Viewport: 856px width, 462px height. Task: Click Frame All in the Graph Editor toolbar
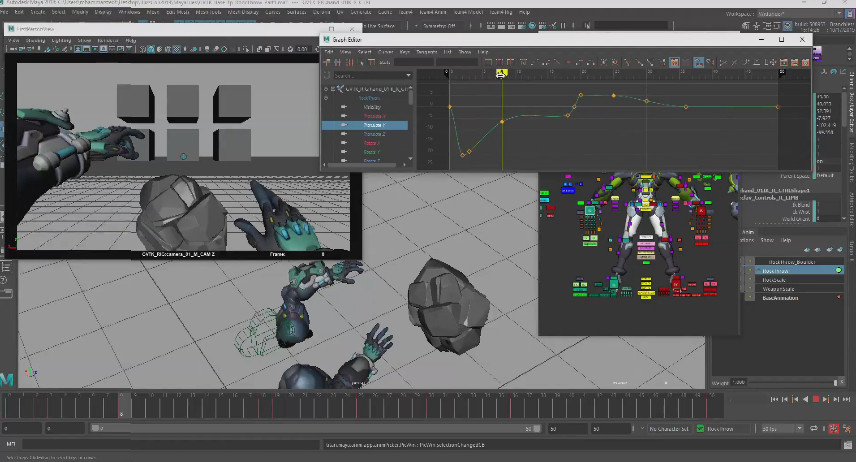tap(488, 62)
